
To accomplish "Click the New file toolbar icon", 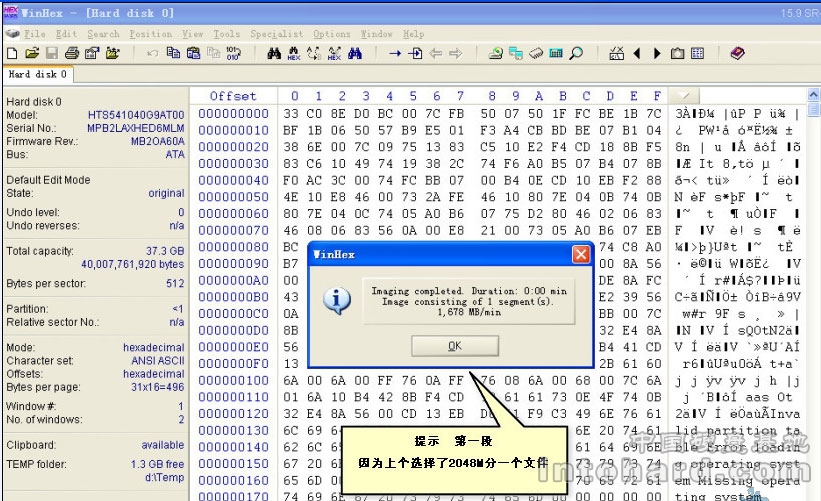I will 12,53.
